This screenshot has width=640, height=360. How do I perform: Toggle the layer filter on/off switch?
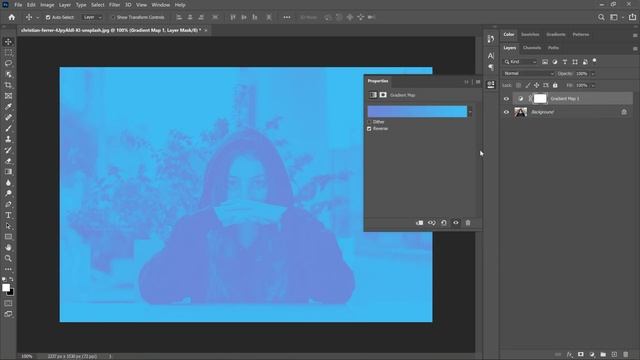pos(595,61)
